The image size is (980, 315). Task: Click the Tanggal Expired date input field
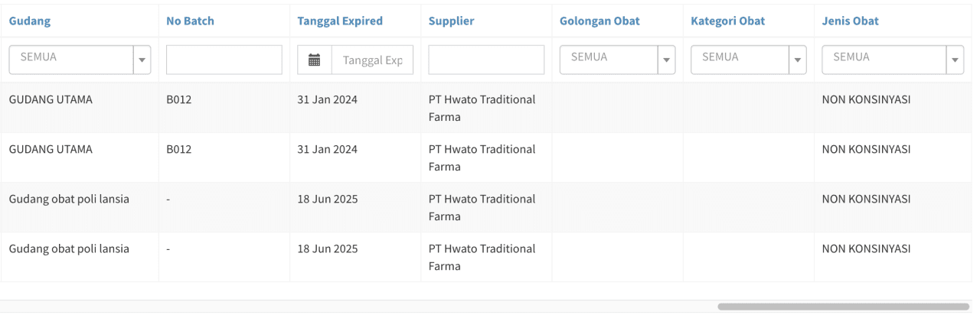372,60
